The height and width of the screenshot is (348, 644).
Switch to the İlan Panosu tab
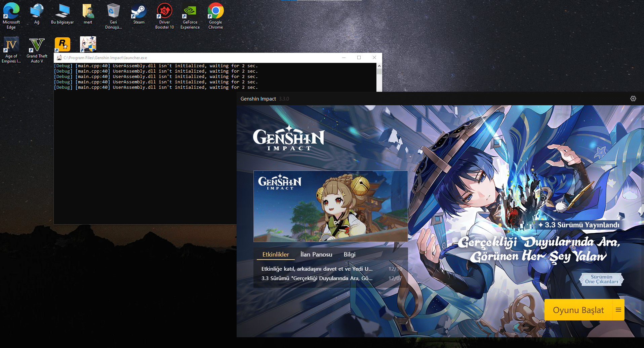pyautogui.click(x=316, y=255)
